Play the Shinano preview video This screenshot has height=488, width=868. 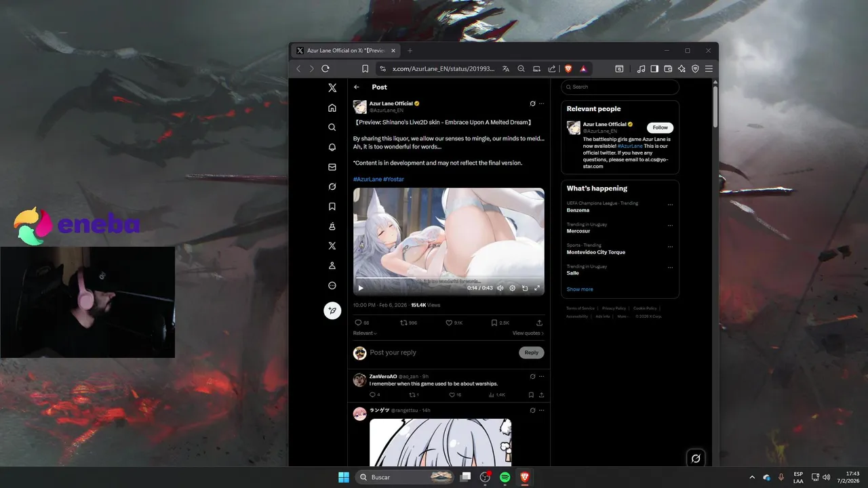point(361,288)
